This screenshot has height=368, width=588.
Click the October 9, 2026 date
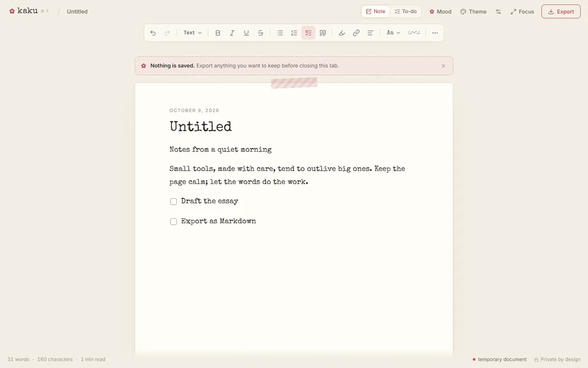coord(195,110)
